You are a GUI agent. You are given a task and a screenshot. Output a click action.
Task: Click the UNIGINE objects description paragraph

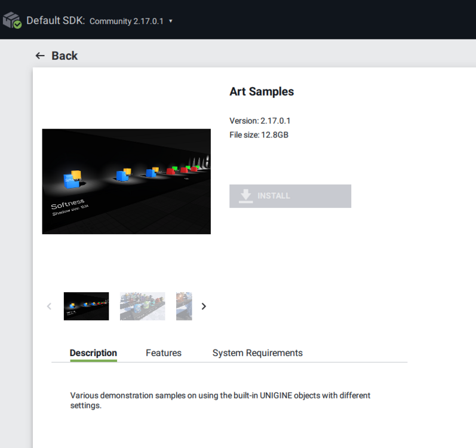pos(220,400)
